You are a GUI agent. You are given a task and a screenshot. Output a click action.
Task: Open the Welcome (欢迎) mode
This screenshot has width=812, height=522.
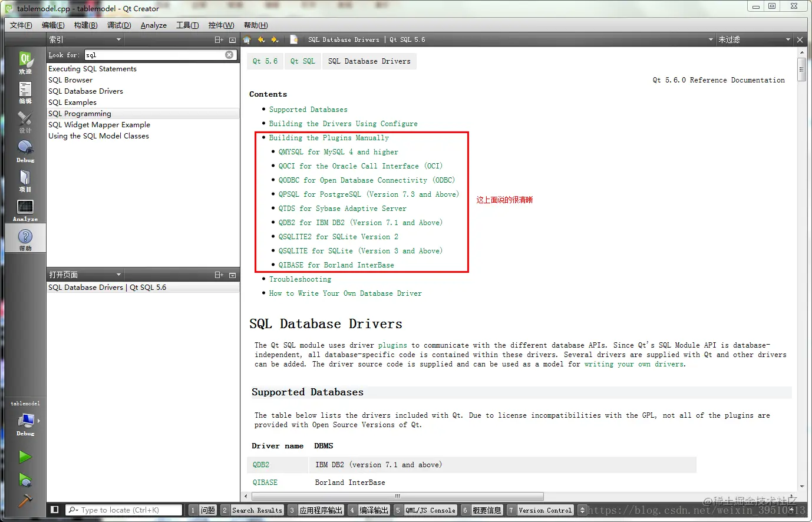(x=25, y=62)
